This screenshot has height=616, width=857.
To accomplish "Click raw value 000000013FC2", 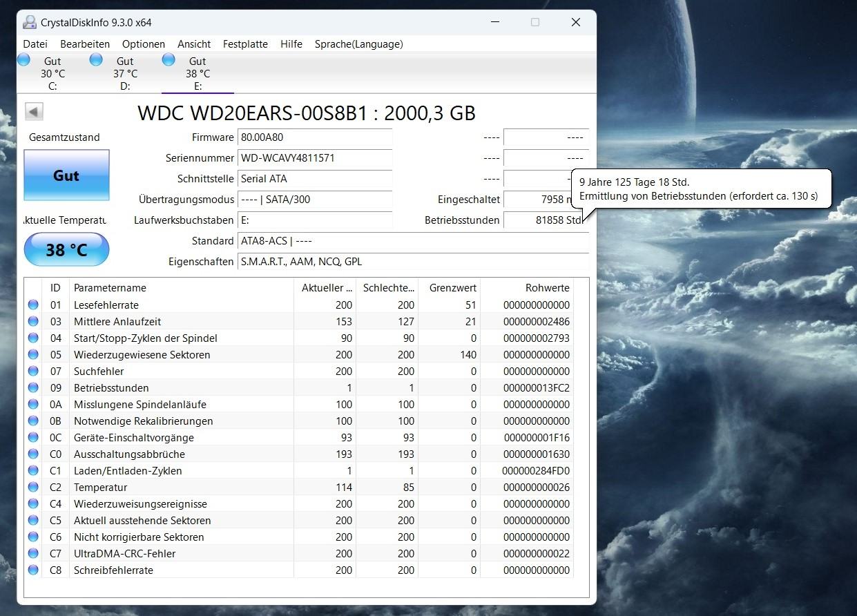I will click(537, 388).
